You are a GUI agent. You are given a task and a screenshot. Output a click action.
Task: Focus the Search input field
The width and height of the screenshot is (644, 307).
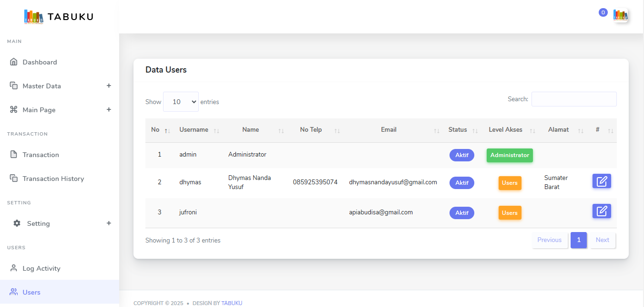(573, 99)
